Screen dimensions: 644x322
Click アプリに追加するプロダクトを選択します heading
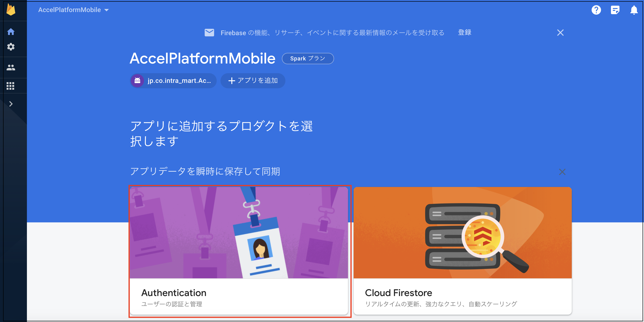point(221,134)
